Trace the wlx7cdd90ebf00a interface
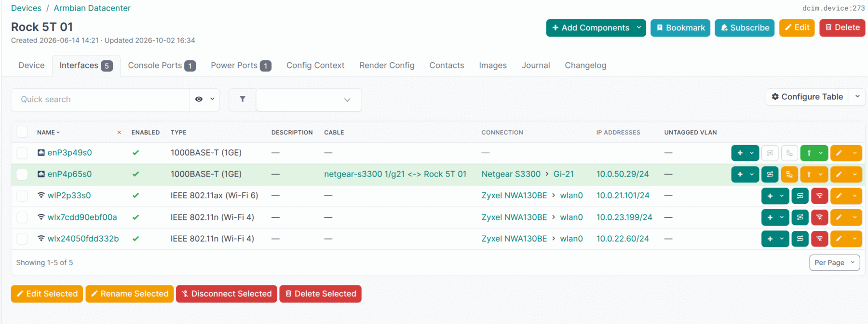The image size is (868, 324). [800, 217]
